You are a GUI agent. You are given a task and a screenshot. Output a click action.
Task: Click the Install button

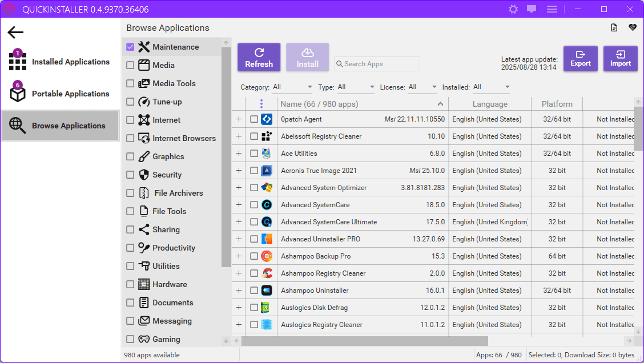[x=307, y=57]
